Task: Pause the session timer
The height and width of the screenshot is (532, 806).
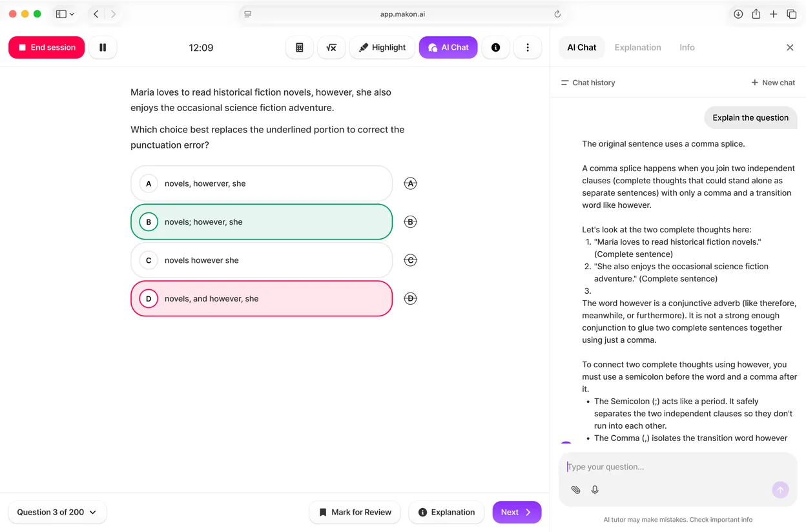Action: [x=103, y=47]
